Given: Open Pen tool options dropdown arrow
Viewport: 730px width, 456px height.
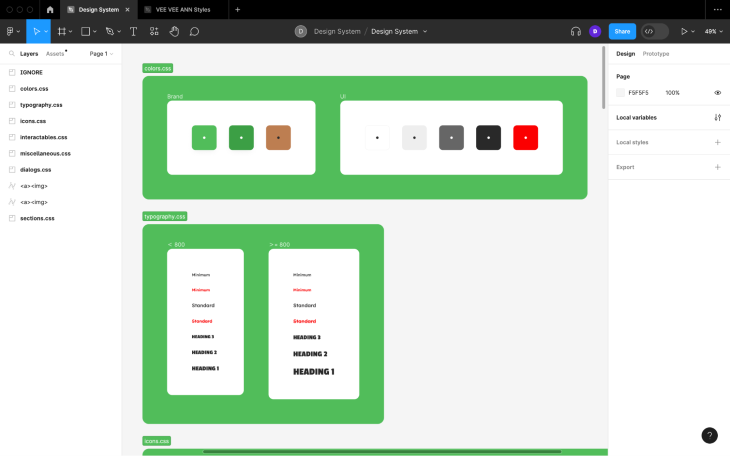Looking at the screenshot, I should click(119, 31).
